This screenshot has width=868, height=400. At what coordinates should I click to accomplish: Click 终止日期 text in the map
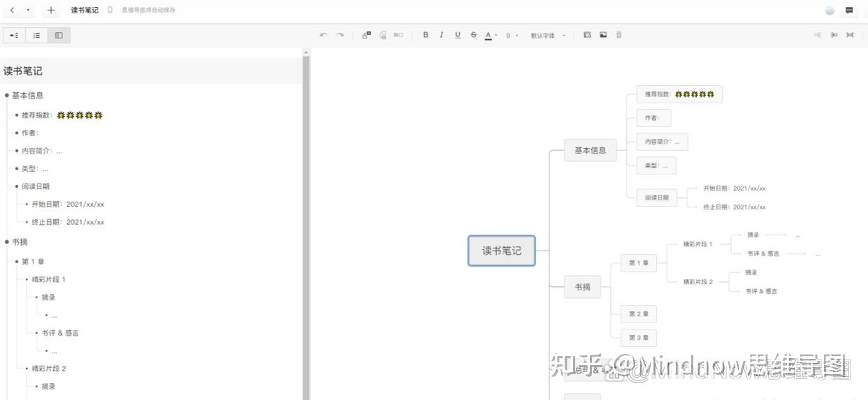tap(735, 207)
